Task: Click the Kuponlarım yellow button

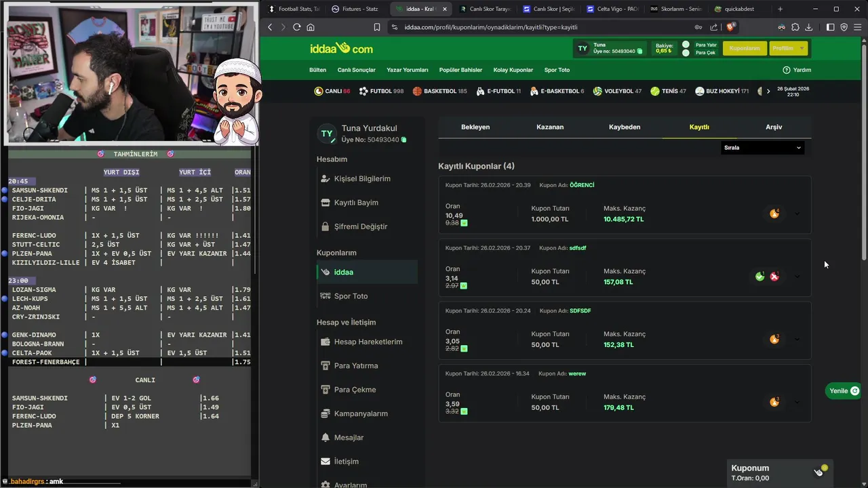Action: (x=745, y=48)
